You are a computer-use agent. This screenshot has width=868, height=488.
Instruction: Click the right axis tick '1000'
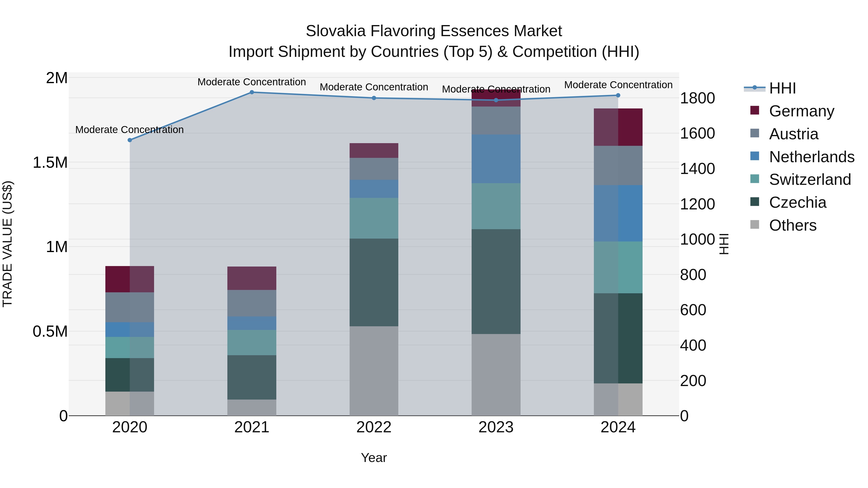point(698,239)
